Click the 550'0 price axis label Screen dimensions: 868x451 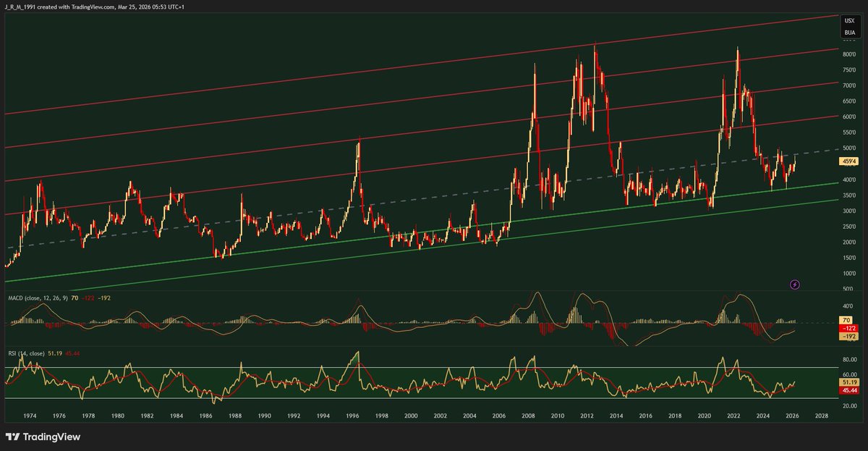pos(848,133)
